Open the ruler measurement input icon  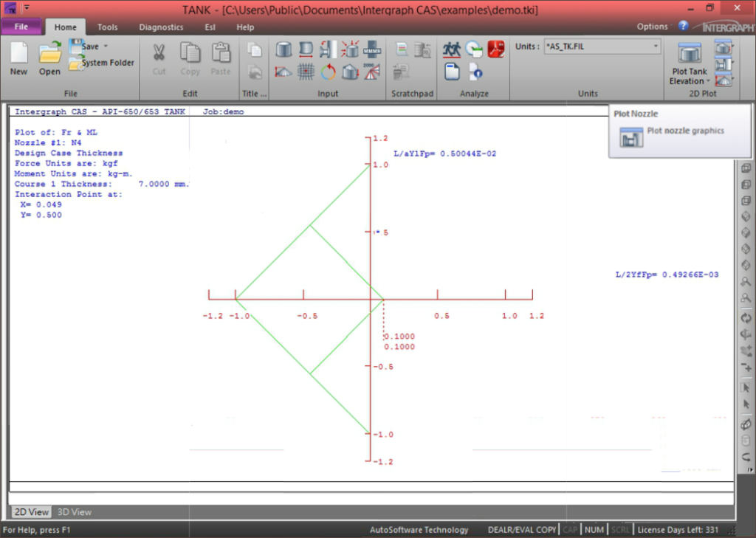[x=372, y=49]
